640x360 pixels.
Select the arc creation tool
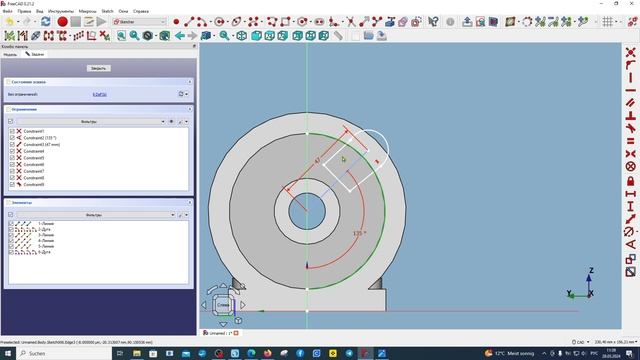[202, 22]
